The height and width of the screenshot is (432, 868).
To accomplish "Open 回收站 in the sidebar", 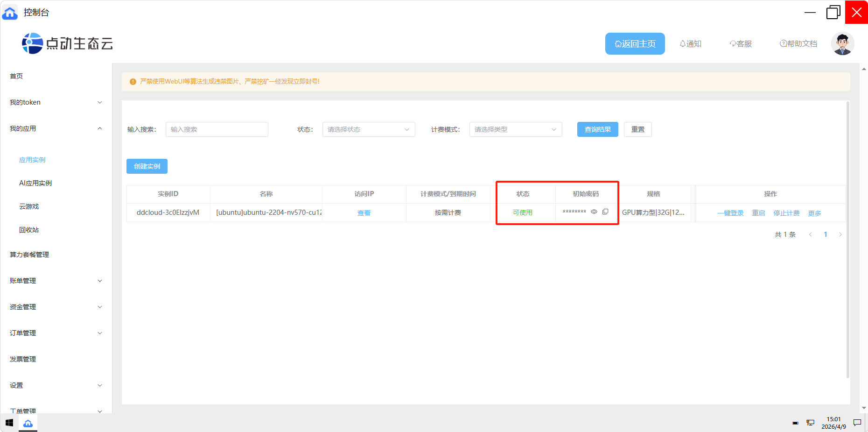I will coord(29,230).
